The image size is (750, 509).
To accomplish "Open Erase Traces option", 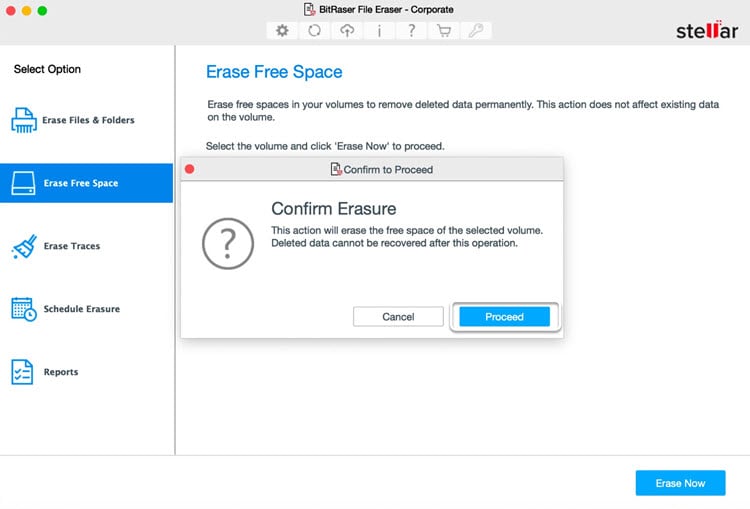I will click(x=72, y=246).
